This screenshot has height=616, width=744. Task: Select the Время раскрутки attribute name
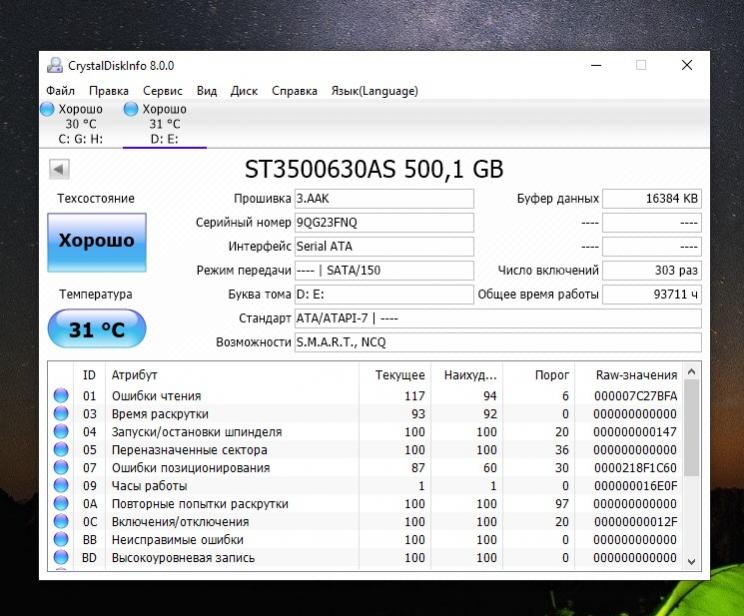click(x=160, y=414)
